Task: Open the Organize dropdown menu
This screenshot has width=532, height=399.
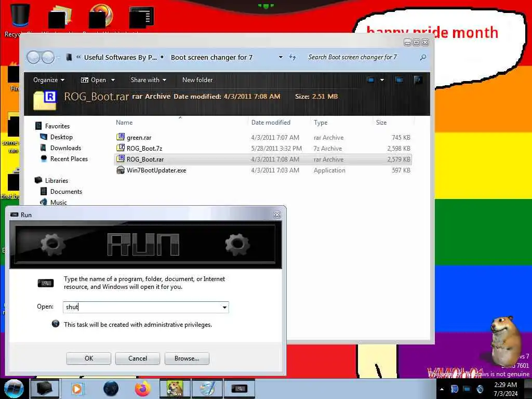Action: click(48, 79)
